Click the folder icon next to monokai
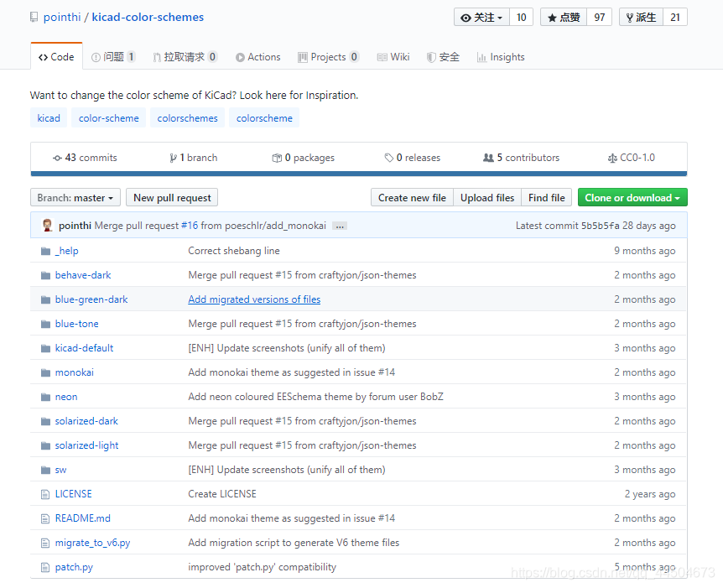This screenshot has height=588, width=723. 45,372
